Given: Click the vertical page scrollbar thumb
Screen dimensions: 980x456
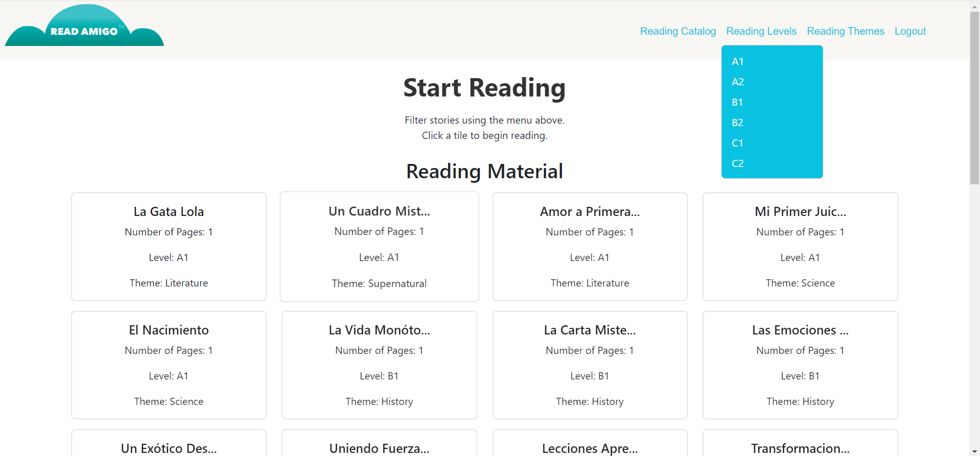Looking at the screenshot, I should point(974,97).
